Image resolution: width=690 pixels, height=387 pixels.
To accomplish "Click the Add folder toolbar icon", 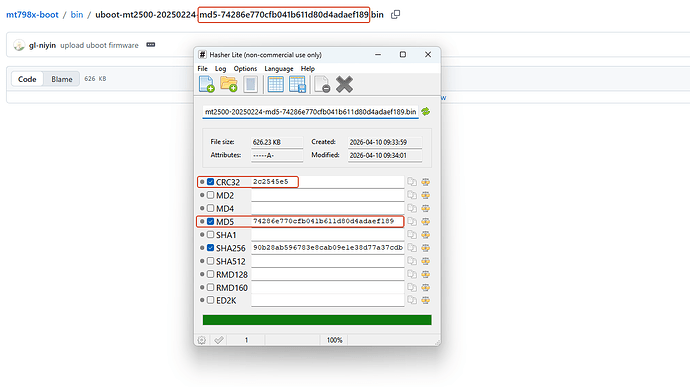I will tap(229, 84).
